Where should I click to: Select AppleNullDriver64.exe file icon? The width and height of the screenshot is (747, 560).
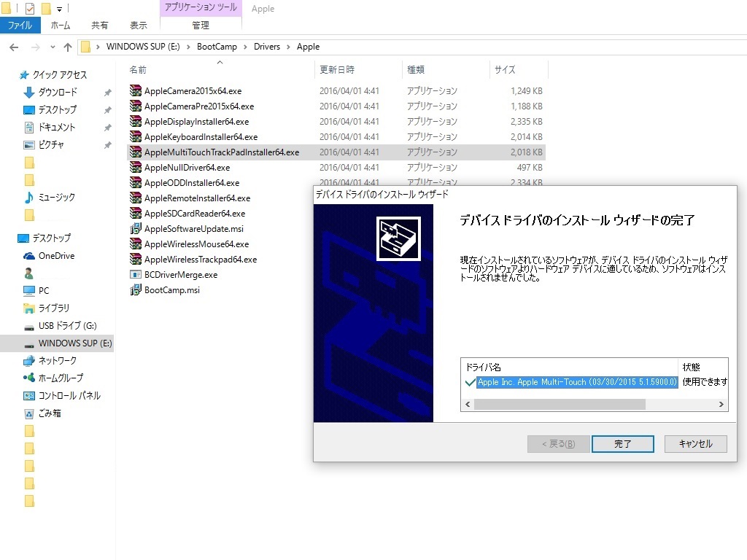pos(136,167)
